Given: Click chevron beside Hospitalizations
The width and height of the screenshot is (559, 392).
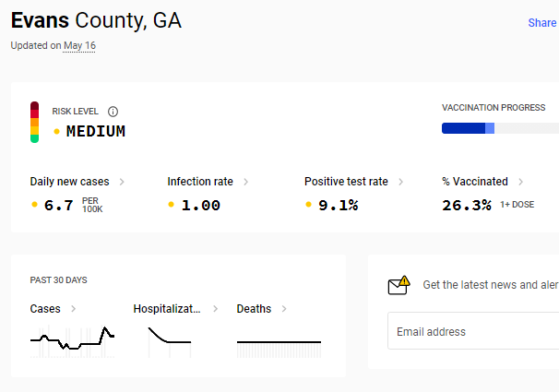Looking at the screenshot, I should 215,309.
